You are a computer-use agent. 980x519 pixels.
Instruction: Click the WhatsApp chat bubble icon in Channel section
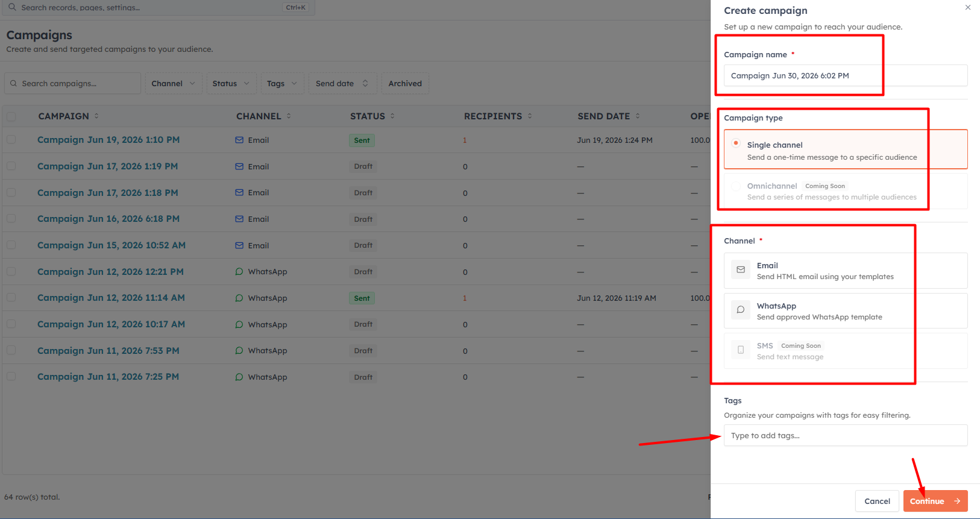coord(741,310)
